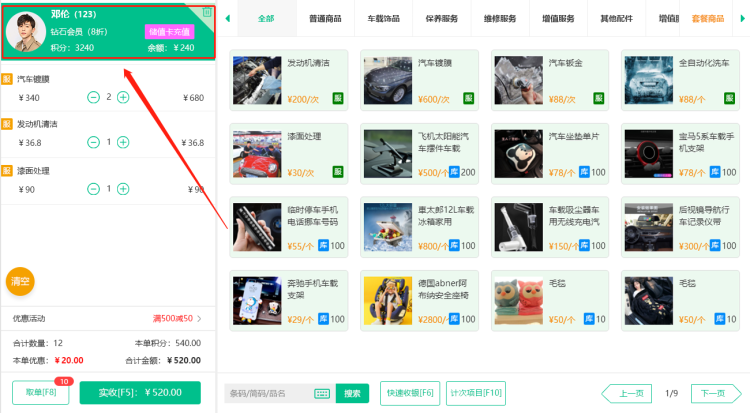Click the orange 清空 clear cart button
The height and width of the screenshot is (413, 750).
[x=20, y=281]
